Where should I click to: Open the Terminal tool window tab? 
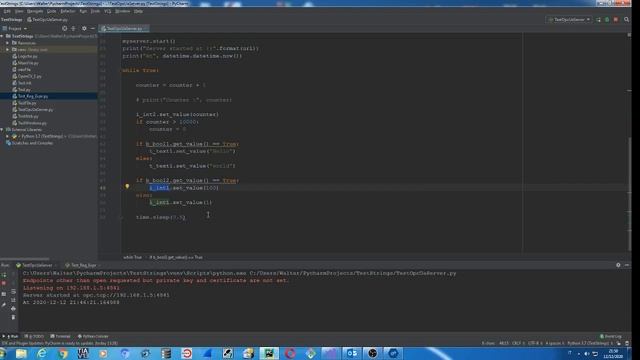[x=60, y=336]
